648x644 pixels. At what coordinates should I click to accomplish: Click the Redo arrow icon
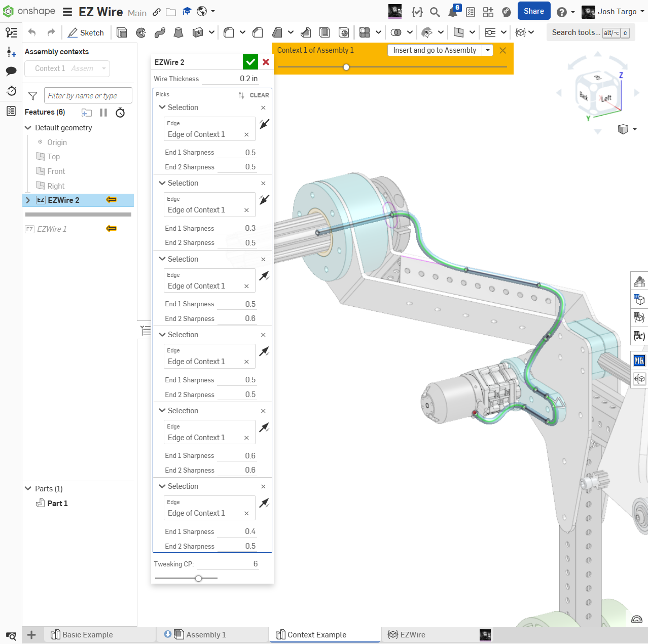click(x=51, y=32)
